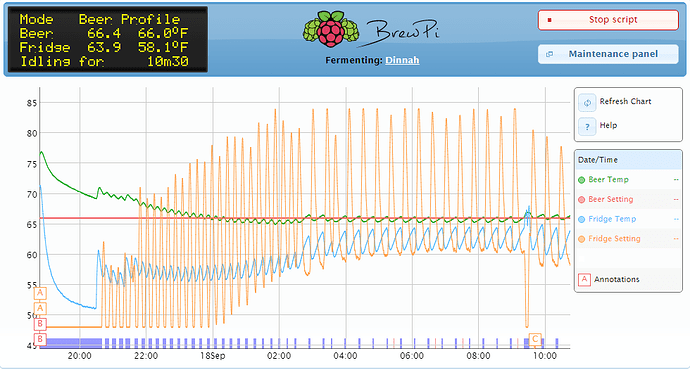
Task: Toggle Beer Temp line visibility
Action: pos(628,180)
